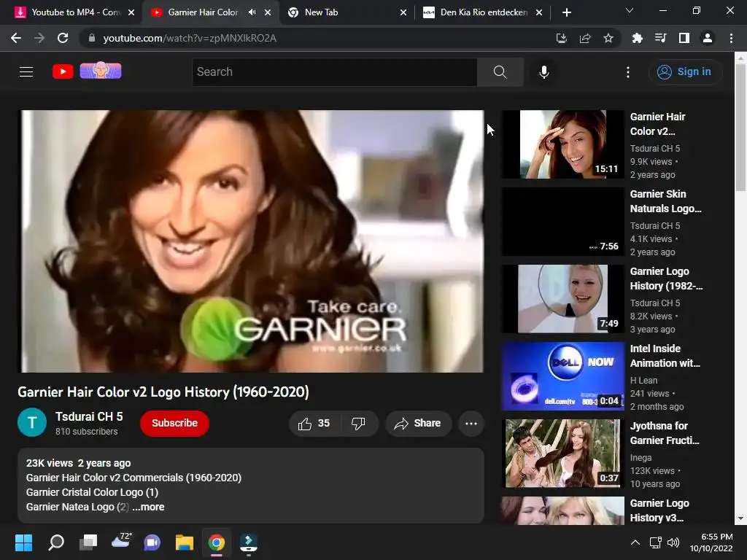Click Garnier Skin Naturals Logo title
Viewport: 747px width, 560px height.
(x=665, y=201)
